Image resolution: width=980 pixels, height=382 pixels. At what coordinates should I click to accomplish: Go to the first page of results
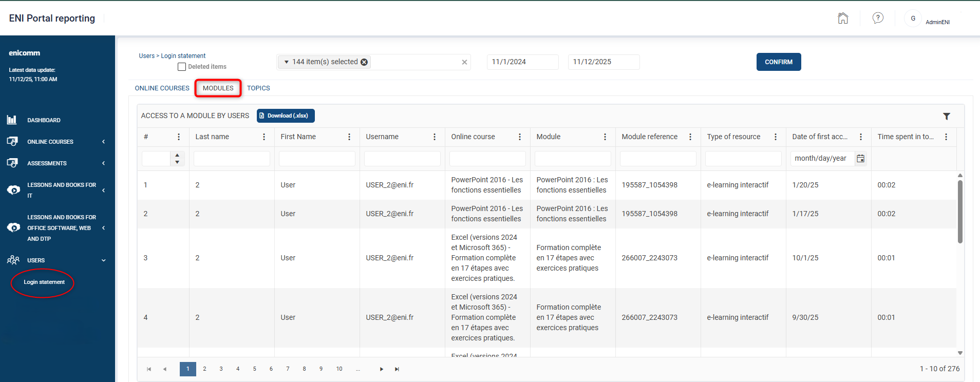tap(149, 369)
